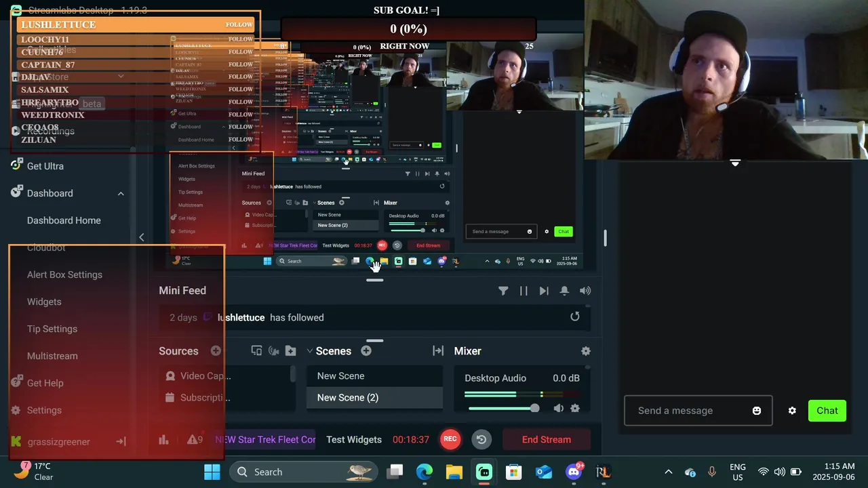Image resolution: width=868 pixels, height=488 pixels.
Task: Click the End Stream button
Action: point(547,439)
